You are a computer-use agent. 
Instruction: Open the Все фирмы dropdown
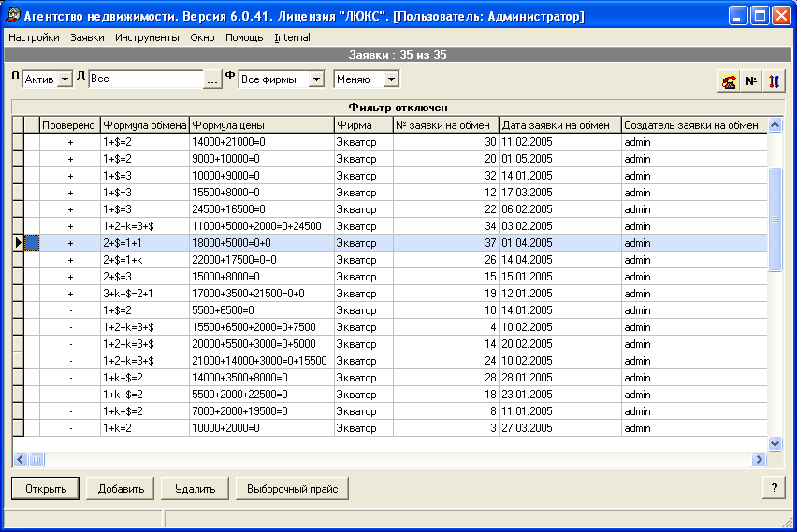pyautogui.click(x=316, y=79)
